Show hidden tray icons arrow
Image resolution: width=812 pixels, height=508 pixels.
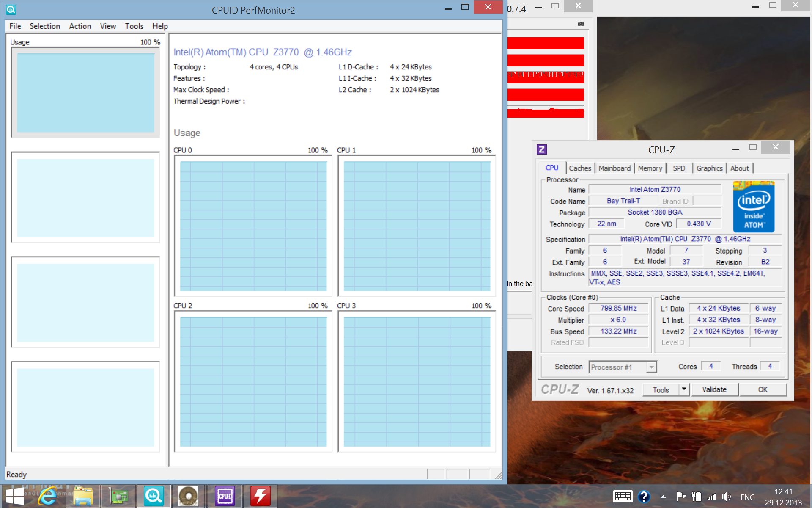(x=663, y=497)
